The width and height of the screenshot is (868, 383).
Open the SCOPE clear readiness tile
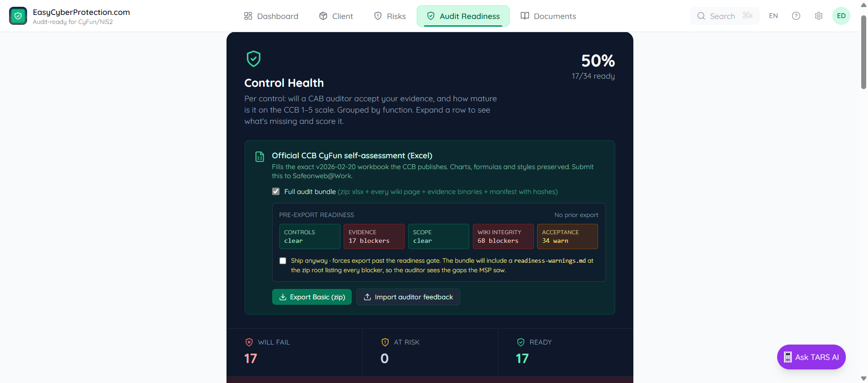(439, 236)
